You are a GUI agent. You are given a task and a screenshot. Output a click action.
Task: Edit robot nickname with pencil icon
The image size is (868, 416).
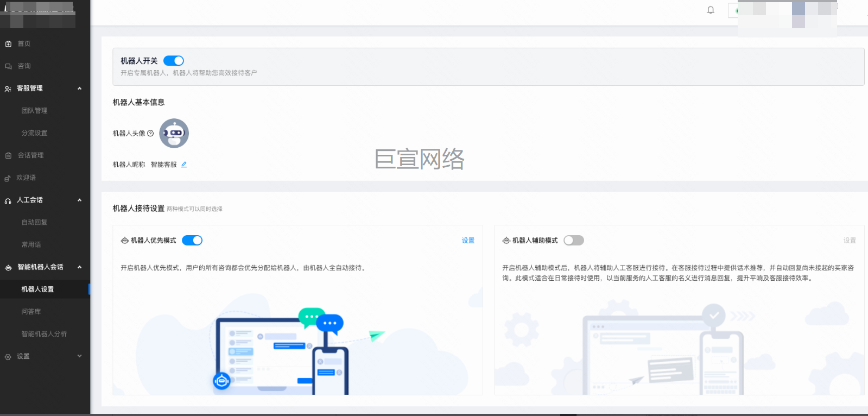tap(184, 165)
